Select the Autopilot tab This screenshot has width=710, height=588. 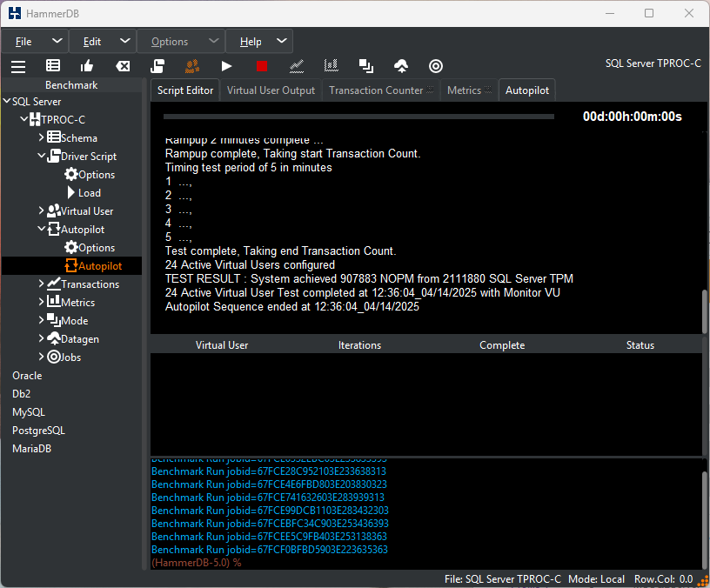click(x=527, y=90)
